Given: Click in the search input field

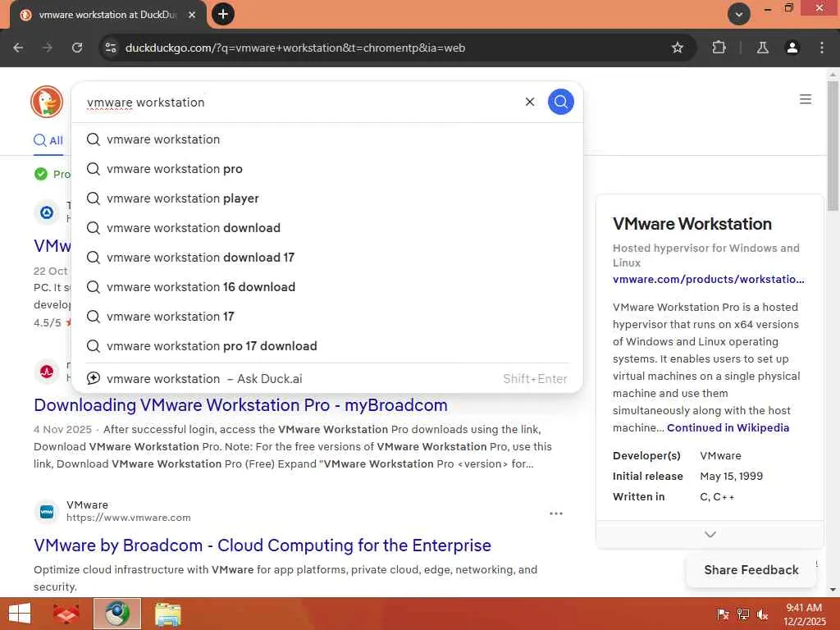Looking at the screenshot, I should coord(300,102).
